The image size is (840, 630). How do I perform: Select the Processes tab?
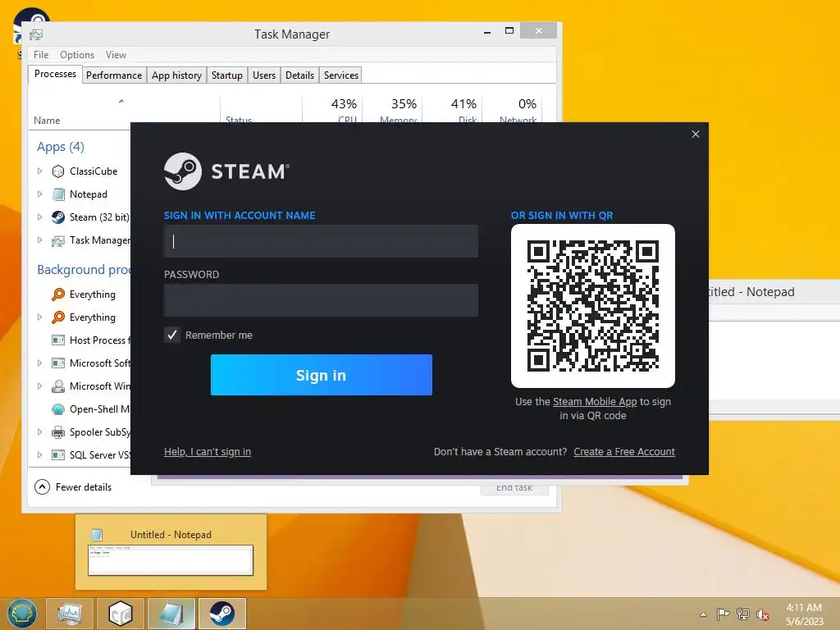(55, 74)
